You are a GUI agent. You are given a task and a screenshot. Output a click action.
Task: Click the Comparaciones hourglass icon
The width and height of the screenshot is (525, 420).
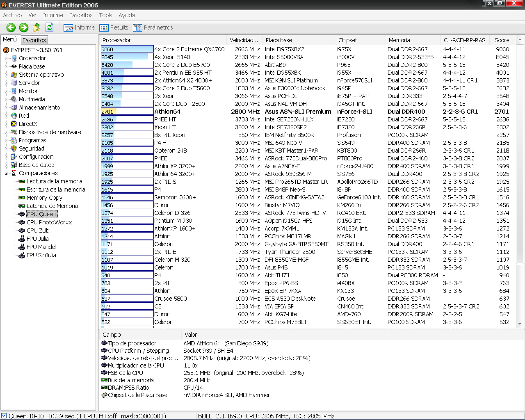click(14, 173)
